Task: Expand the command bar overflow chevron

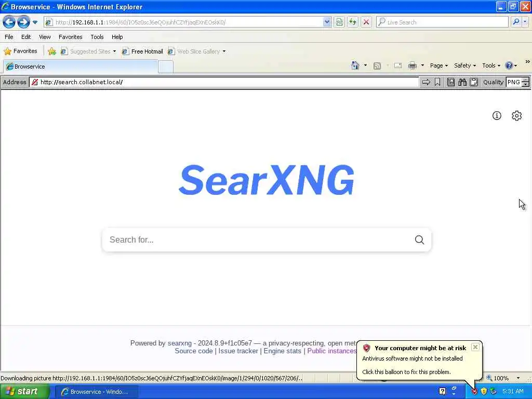Action: 527,62
